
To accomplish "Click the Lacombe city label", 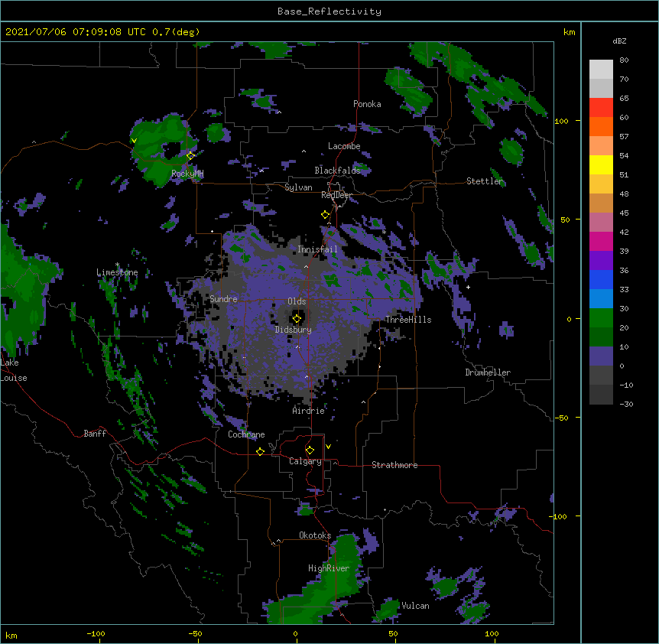I will pyautogui.click(x=344, y=146).
